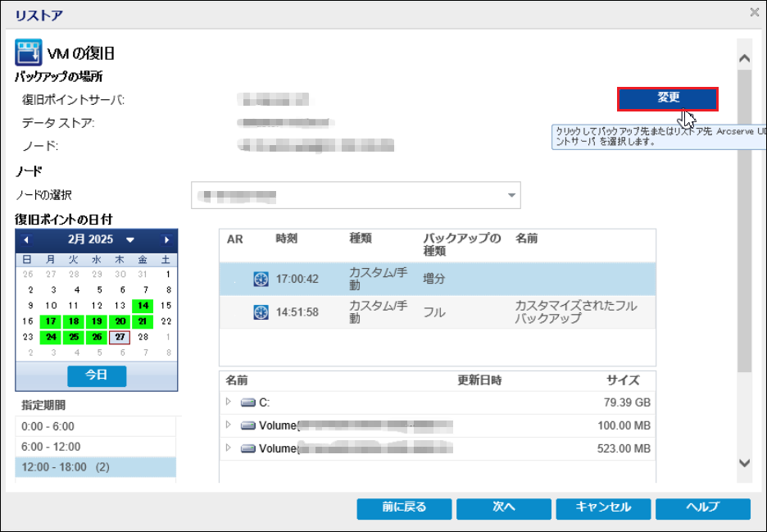Click the キャンセル button
This screenshot has width=767, height=532.
(x=603, y=508)
